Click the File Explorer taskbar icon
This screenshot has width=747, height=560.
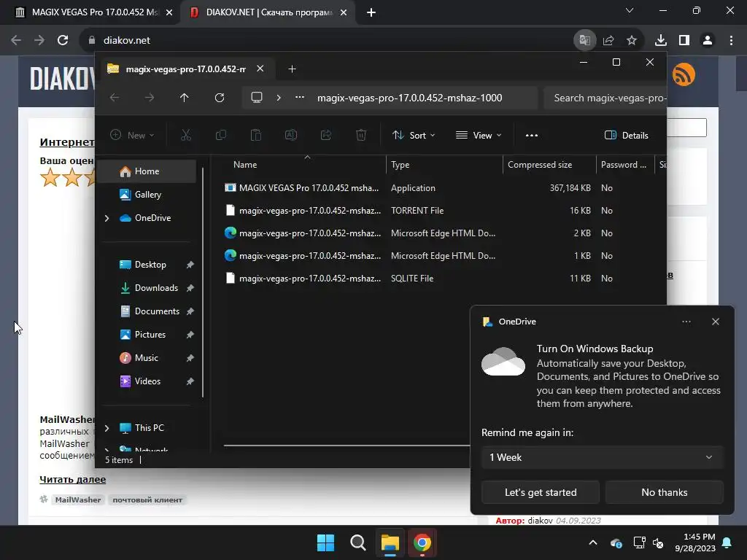(x=390, y=542)
